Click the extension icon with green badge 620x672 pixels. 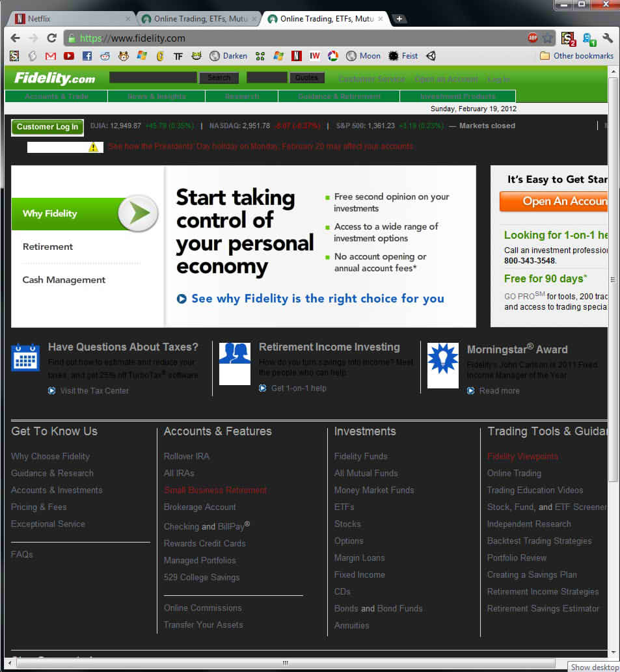589,40
